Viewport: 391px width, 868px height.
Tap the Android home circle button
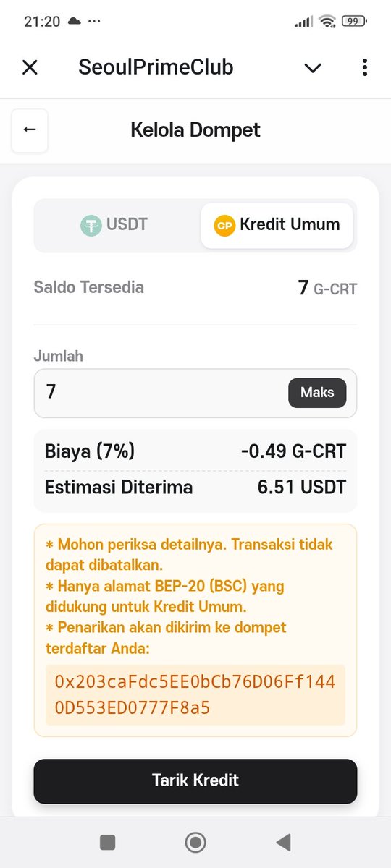tap(195, 842)
